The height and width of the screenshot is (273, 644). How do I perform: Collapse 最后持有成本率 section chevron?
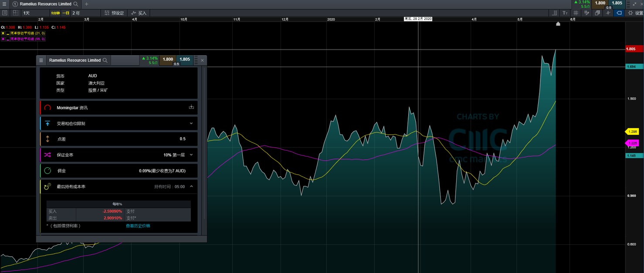point(191,186)
